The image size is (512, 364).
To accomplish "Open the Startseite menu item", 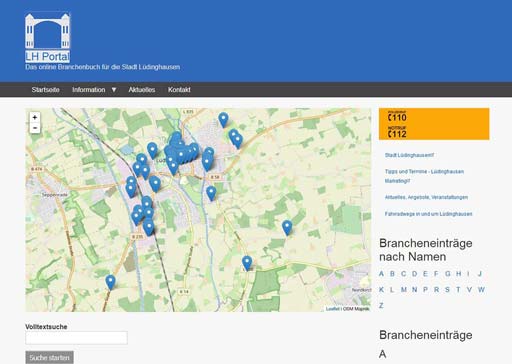I will 46,90.
